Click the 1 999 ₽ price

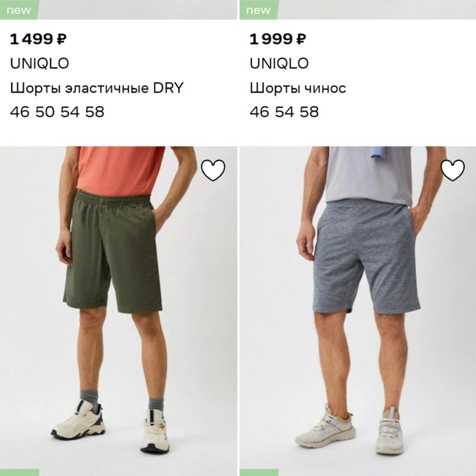(x=278, y=40)
